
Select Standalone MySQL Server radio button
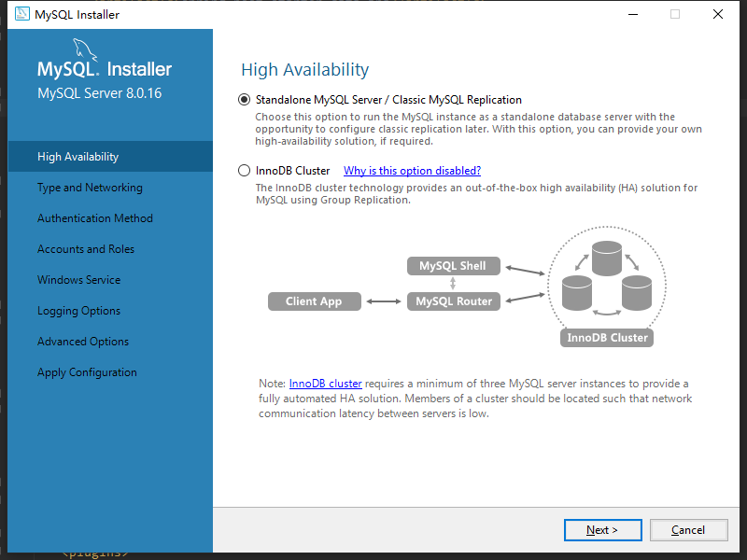tap(244, 100)
